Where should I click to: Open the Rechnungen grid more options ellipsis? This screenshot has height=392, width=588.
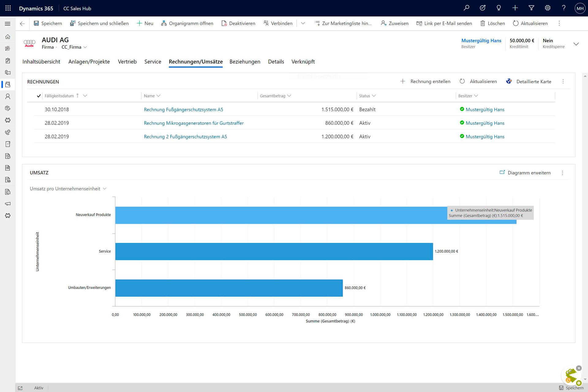click(x=563, y=81)
